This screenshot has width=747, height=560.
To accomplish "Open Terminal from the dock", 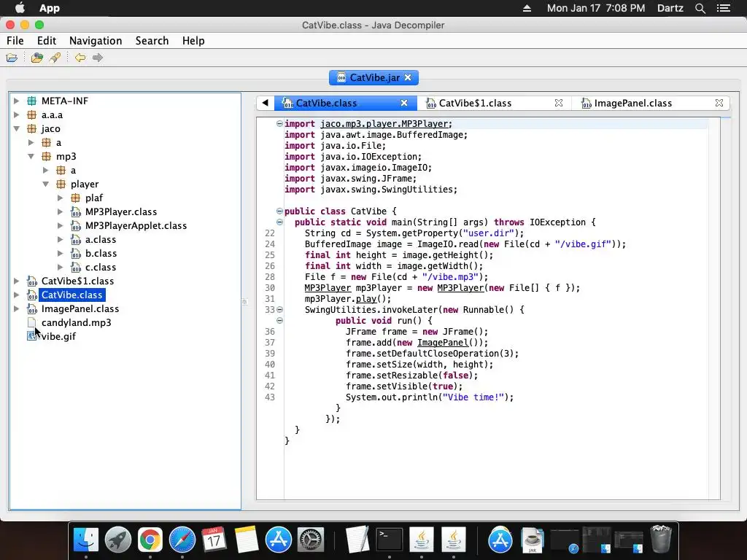I will [390, 540].
